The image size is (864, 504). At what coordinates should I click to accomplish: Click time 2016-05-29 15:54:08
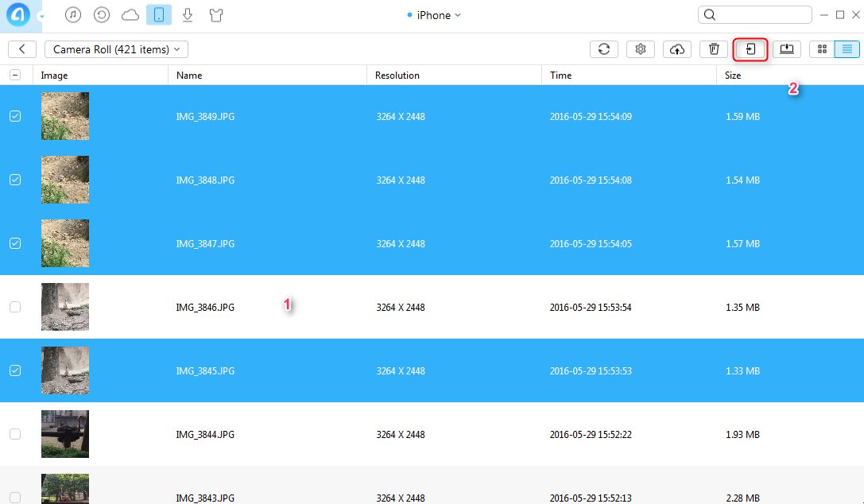point(591,180)
